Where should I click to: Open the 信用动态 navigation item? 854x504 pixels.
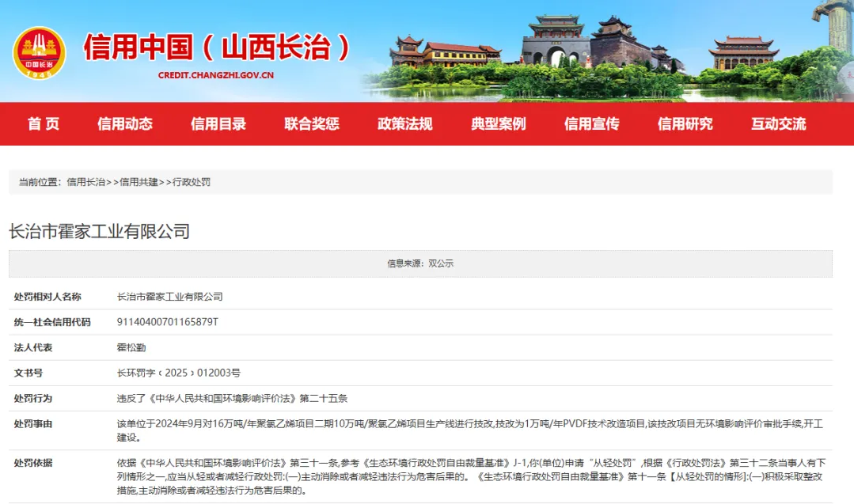pos(125,124)
